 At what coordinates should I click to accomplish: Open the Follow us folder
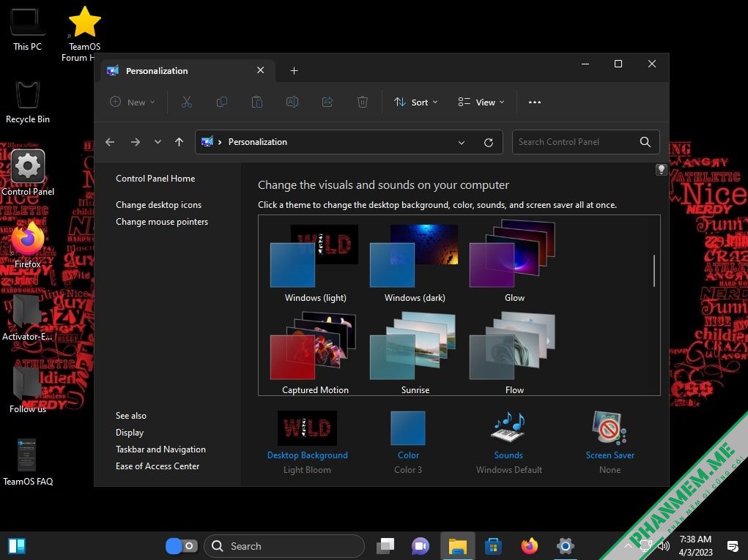tap(28, 389)
